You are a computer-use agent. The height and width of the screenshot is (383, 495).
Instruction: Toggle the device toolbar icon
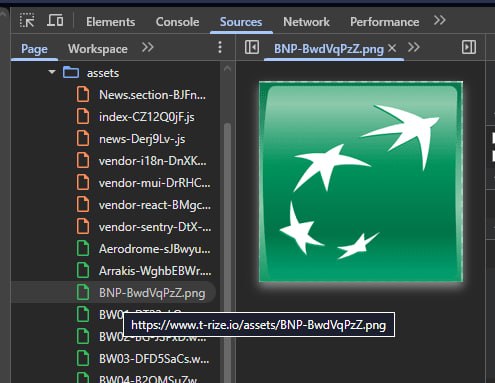tap(55, 21)
